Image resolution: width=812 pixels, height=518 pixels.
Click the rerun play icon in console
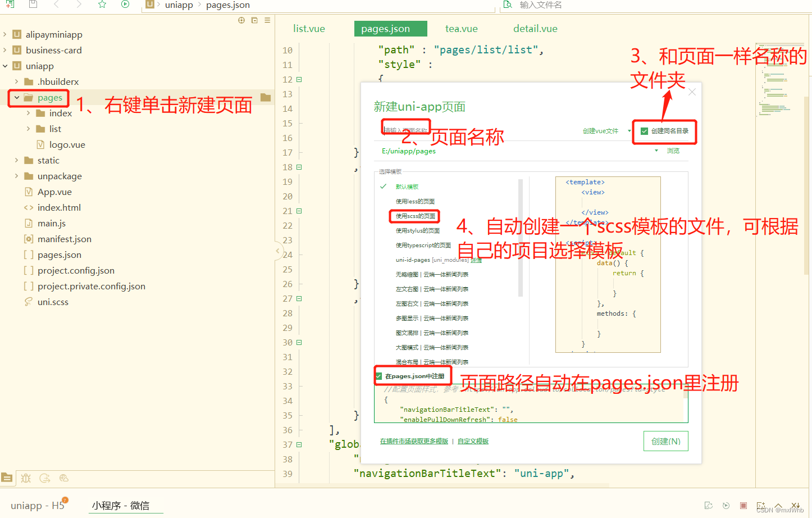(726, 506)
